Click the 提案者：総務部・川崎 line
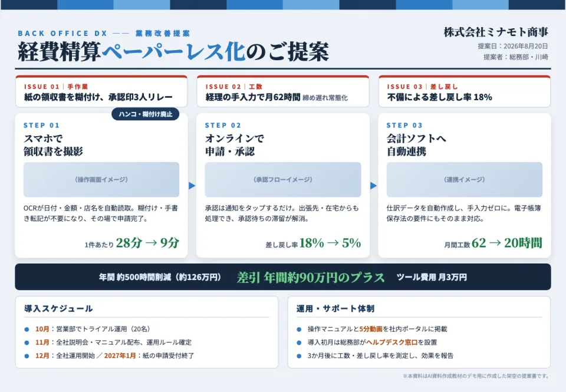This screenshot has width=566, height=392. point(516,57)
